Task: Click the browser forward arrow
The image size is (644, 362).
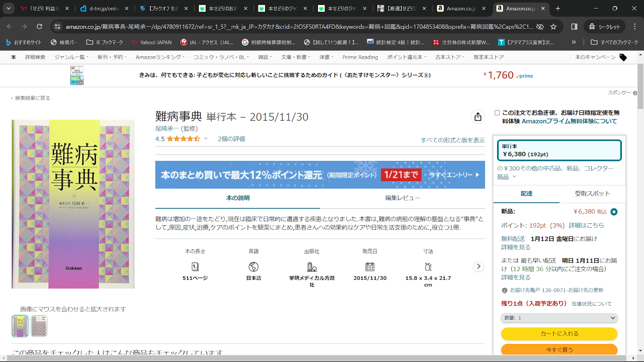Action: tap(24, 27)
